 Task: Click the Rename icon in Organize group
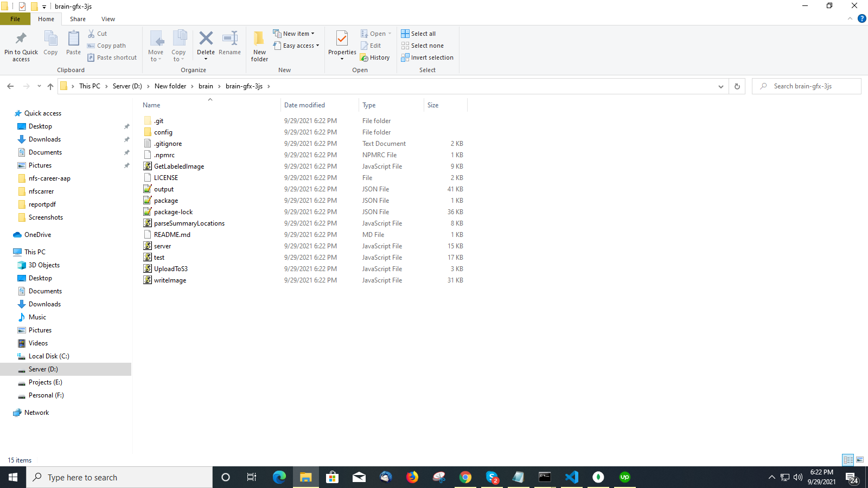(x=229, y=39)
